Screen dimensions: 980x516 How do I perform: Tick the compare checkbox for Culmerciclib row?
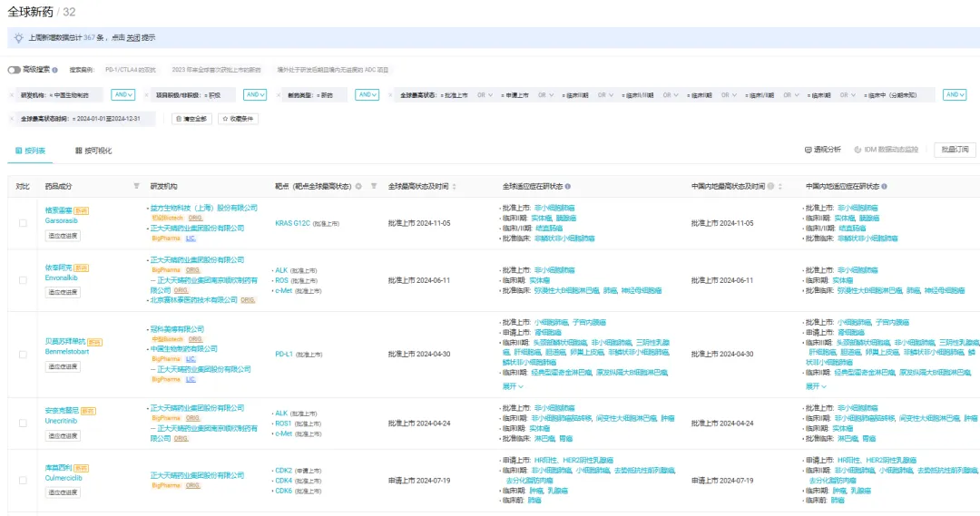click(23, 481)
